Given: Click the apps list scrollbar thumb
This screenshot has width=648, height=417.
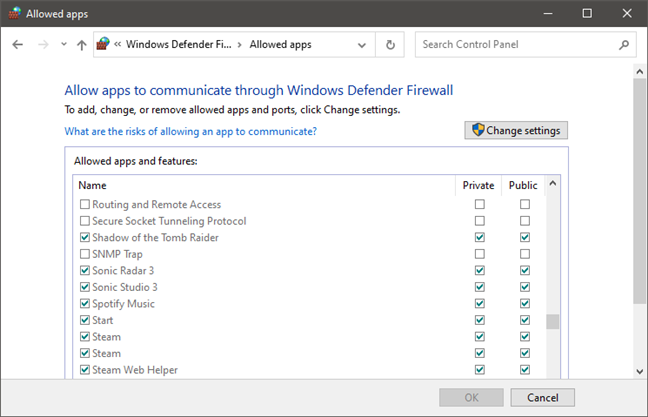Looking at the screenshot, I should (553, 322).
